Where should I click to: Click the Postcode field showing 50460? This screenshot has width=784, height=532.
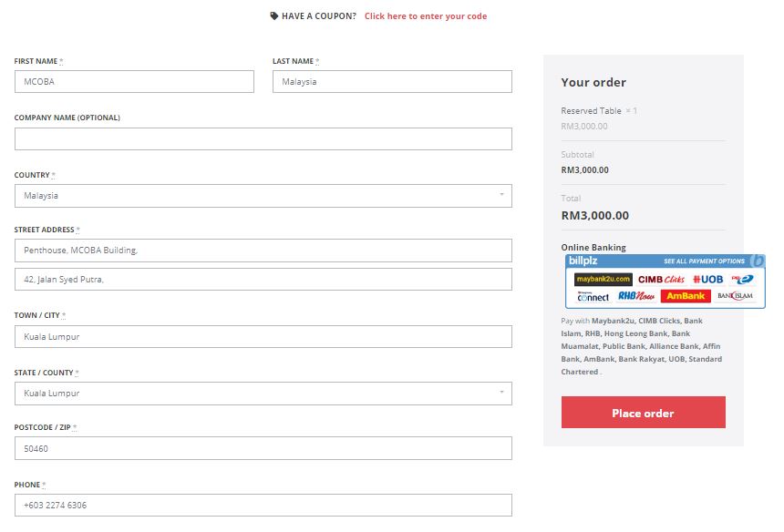coord(263,448)
